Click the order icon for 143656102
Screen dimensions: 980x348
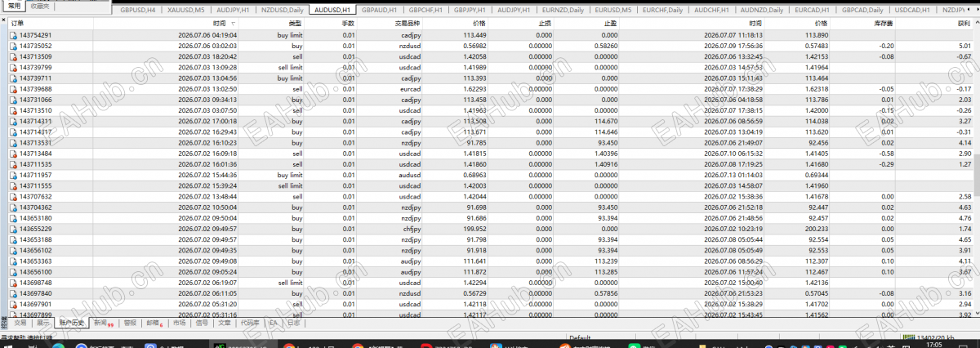(x=13, y=250)
